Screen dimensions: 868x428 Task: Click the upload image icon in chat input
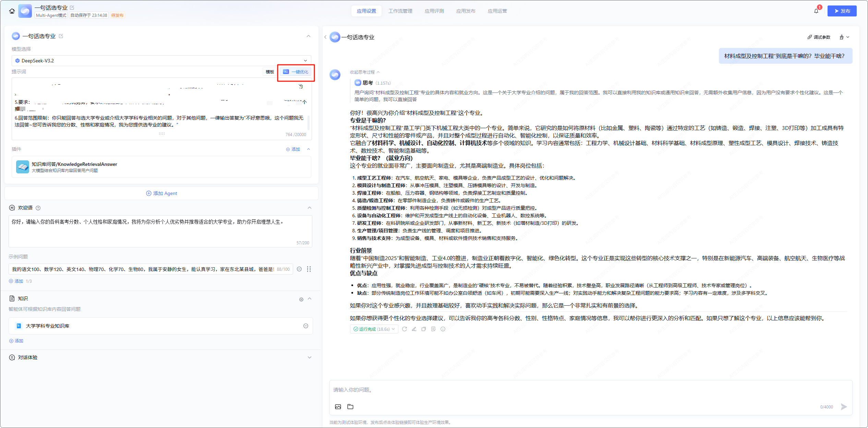pyautogui.click(x=338, y=407)
